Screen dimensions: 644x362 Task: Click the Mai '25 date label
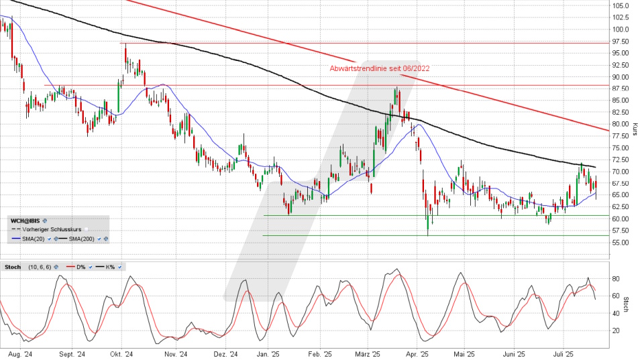pyautogui.click(x=464, y=354)
